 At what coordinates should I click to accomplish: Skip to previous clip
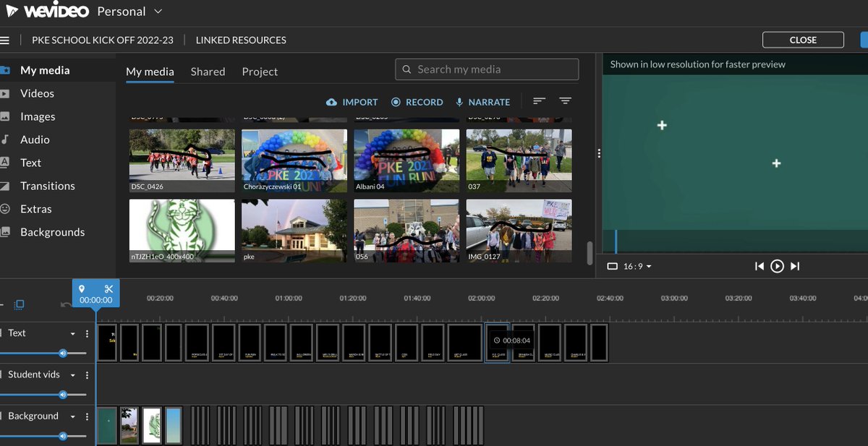click(x=759, y=266)
